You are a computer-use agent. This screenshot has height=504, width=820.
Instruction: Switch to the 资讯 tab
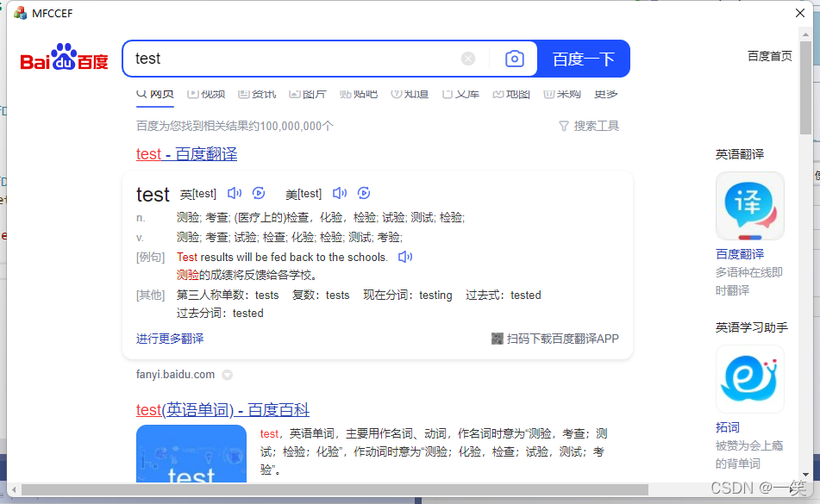pyautogui.click(x=257, y=94)
